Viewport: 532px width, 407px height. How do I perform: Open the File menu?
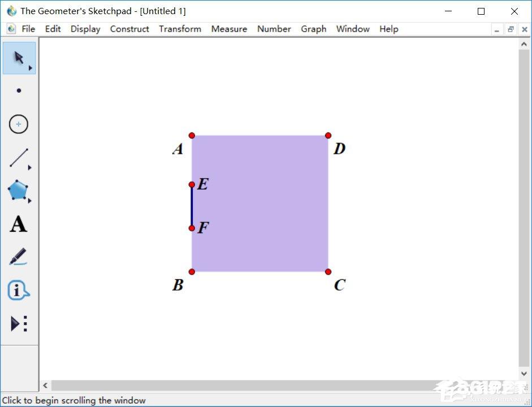(x=28, y=29)
